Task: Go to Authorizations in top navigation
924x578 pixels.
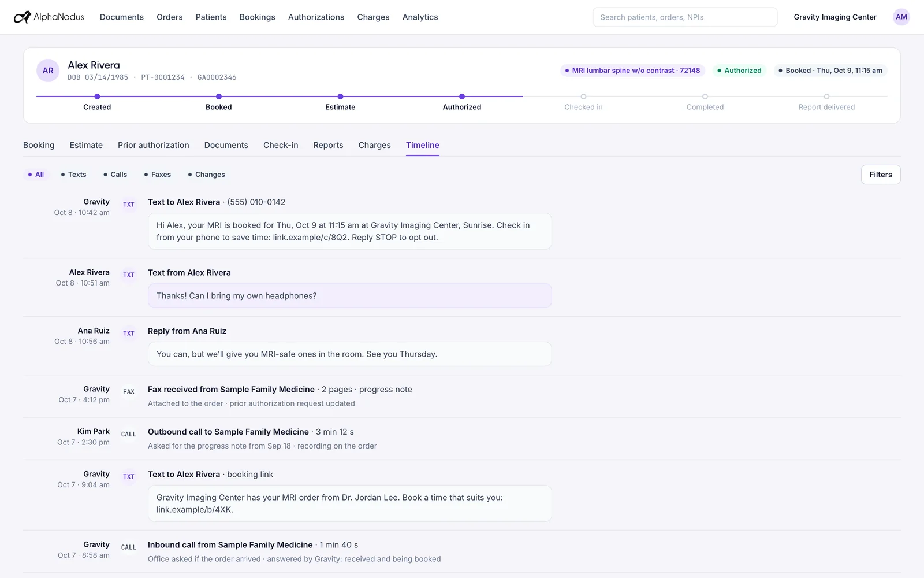Action: (316, 17)
